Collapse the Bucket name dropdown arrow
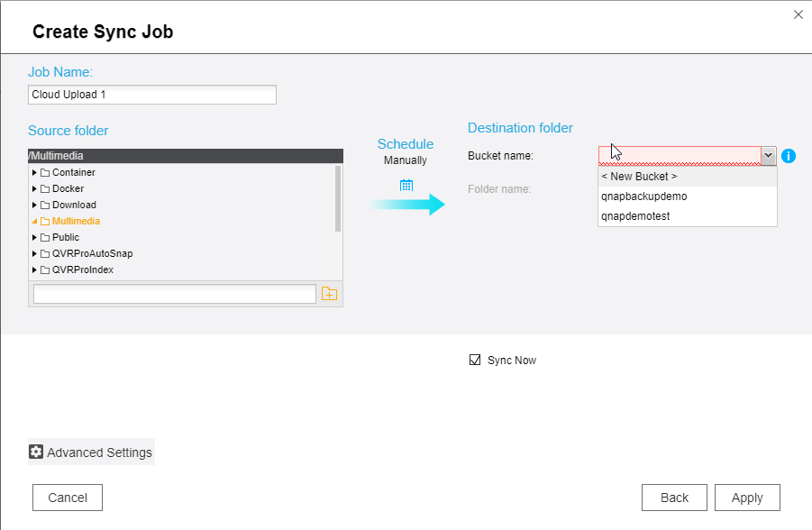This screenshot has width=812, height=530. point(768,156)
